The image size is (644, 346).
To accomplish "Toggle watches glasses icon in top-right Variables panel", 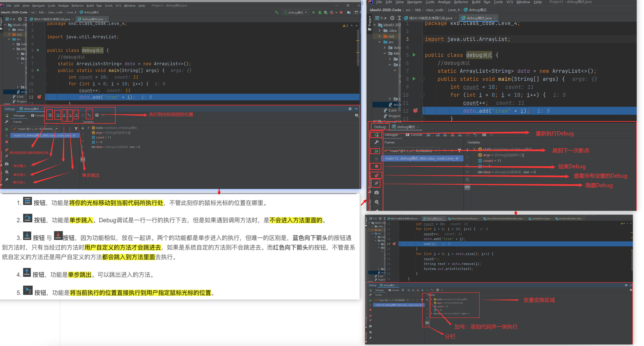I will click(x=467, y=187).
